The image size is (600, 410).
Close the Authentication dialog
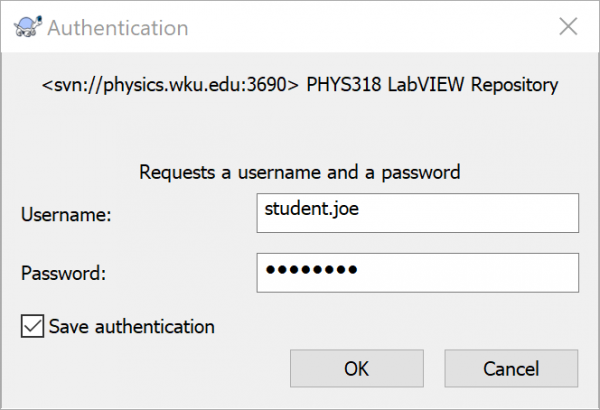click(568, 27)
